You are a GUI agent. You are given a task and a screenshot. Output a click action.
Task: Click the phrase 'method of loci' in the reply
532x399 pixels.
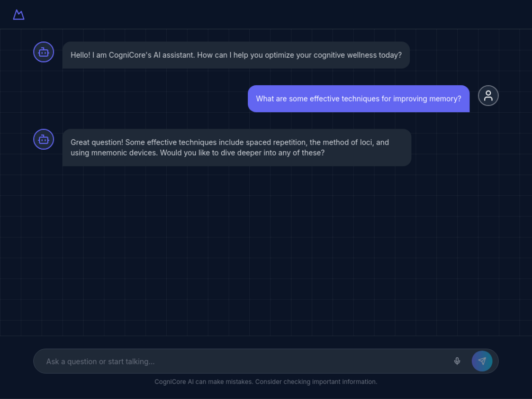[347, 142]
